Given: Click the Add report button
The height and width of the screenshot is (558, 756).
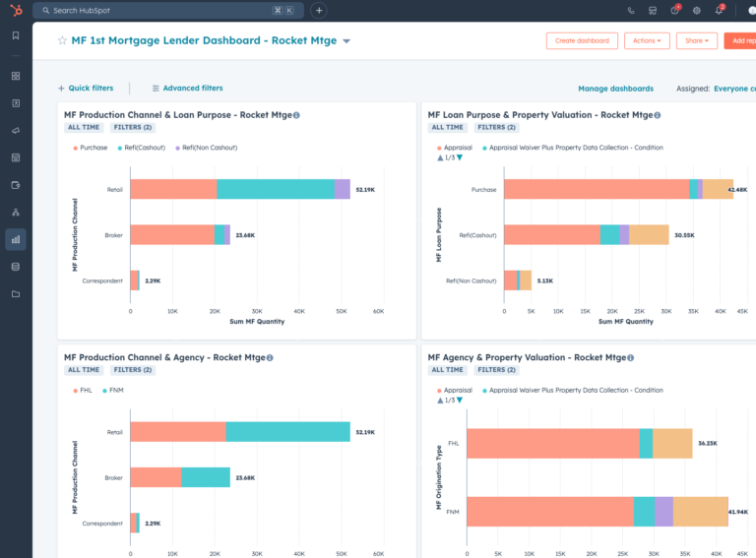Looking at the screenshot, I should (741, 41).
